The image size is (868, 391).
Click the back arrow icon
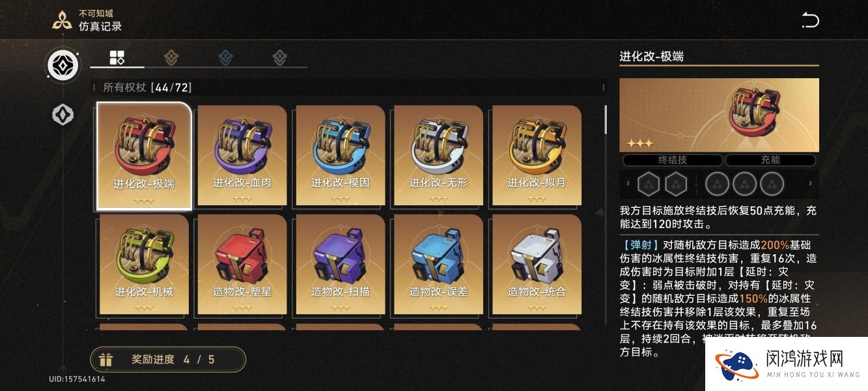(810, 20)
